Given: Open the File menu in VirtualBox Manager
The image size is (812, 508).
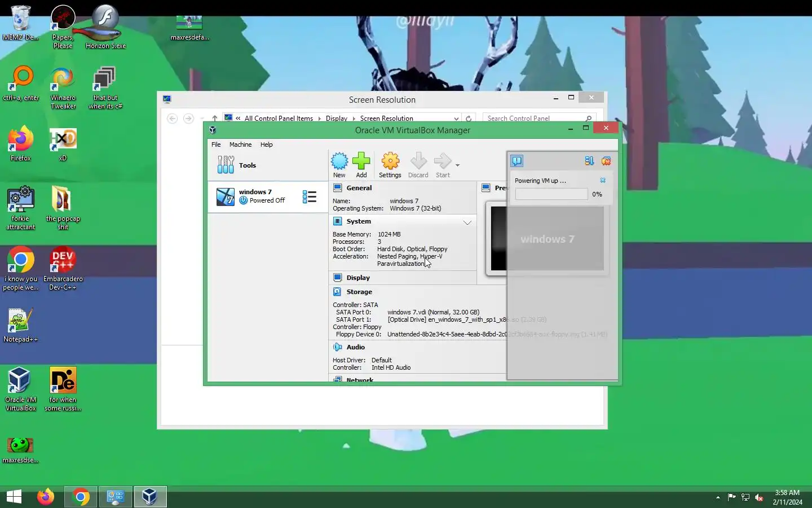Looking at the screenshot, I should (216, 144).
